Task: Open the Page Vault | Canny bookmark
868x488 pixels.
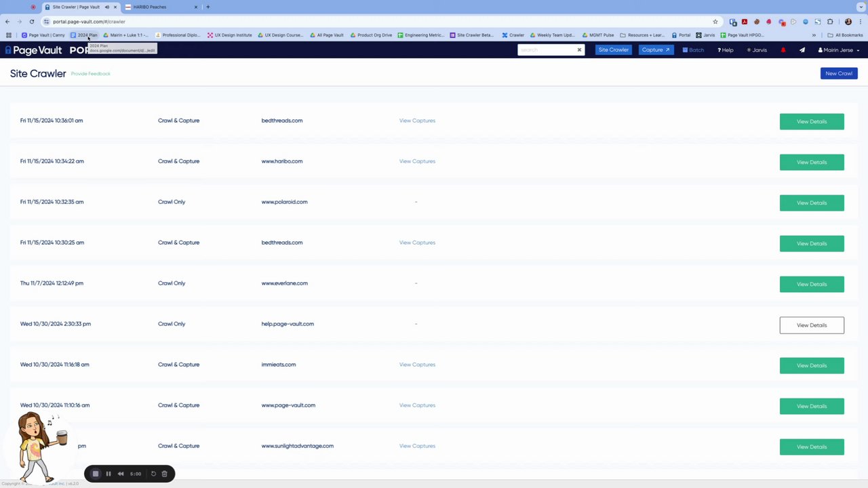Action: pos(43,35)
